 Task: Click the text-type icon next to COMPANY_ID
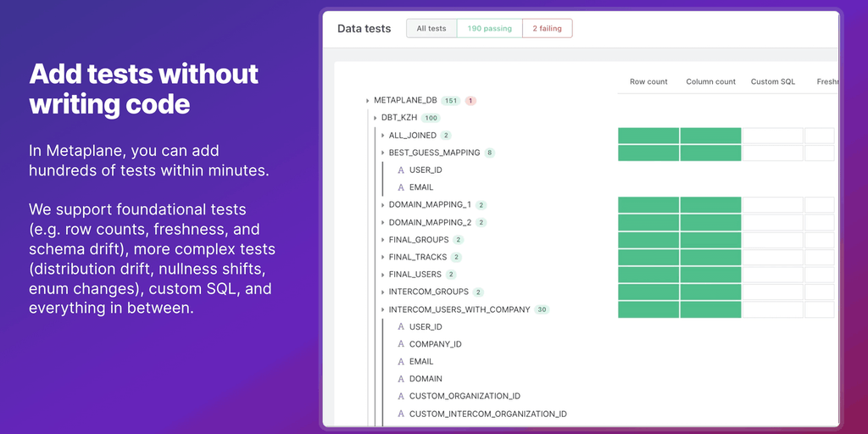click(401, 344)
